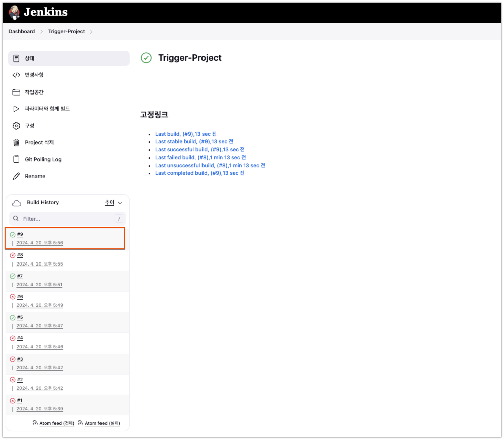The width and height of the screenshot is (504, 440).
Task: Click the play triangle build icon
Action: pos(16,109)
